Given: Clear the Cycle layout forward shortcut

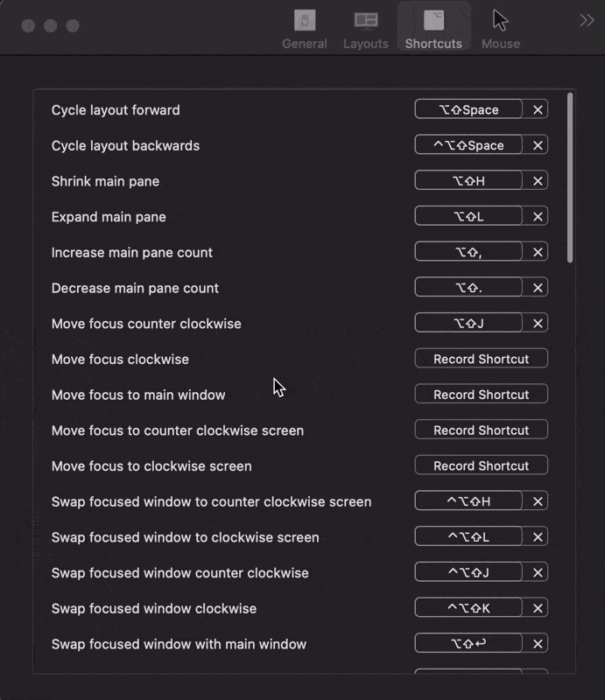Looking at the screenshot, I should coord(538,109).
